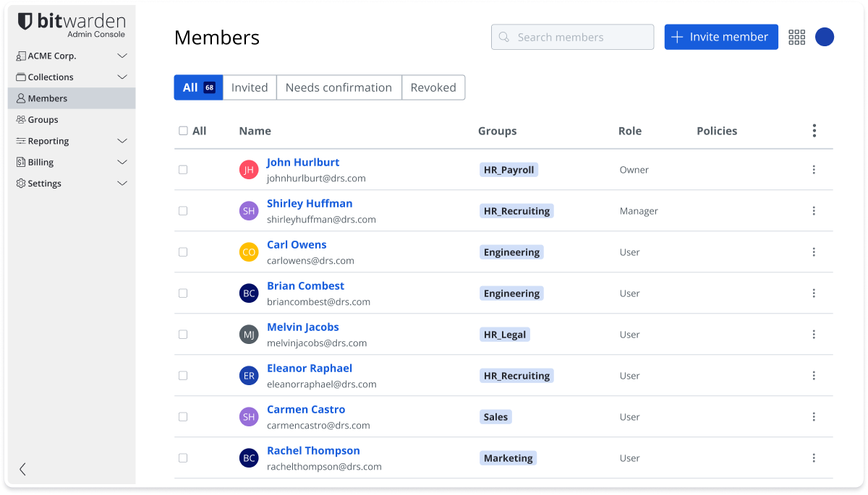This screenshot has width=868, height=495.
Task: Expand the Billing menu in sidebar
Action: pyautogui.click(x=122, y=163)
